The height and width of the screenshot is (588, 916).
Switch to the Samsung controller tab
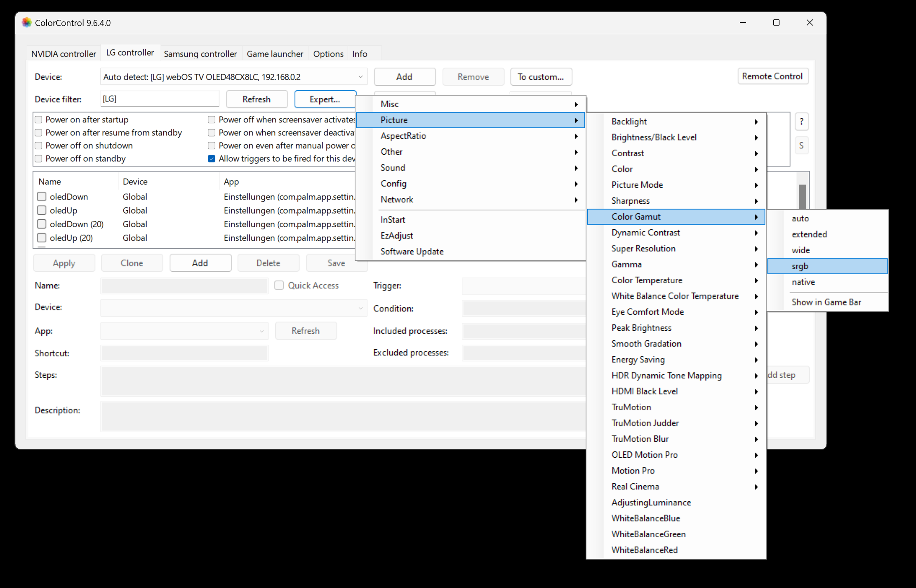pyautogui.click(x=200, y=54)
